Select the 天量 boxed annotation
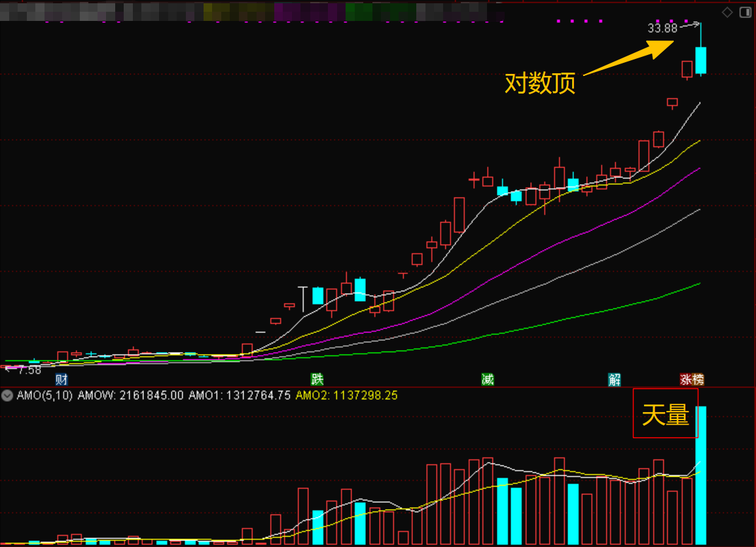 [665, 414]
